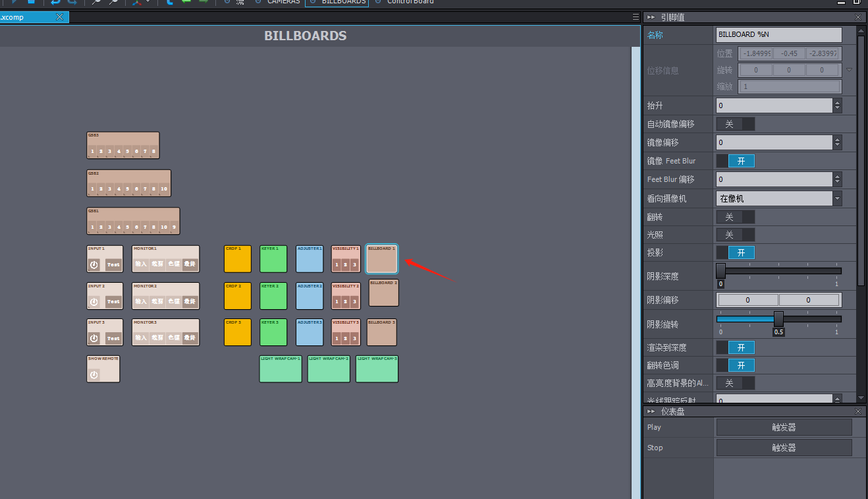This screenshot has height=499, width=868.
Task: Select the LIGHT WRAP CAM-2 module
Action: (329, 369)
